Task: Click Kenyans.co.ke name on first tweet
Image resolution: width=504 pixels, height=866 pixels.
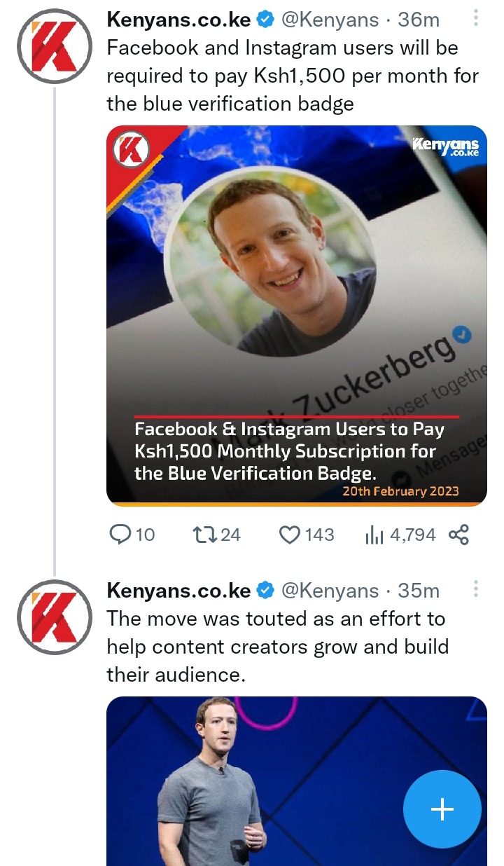Action: (x=178, y=20)
